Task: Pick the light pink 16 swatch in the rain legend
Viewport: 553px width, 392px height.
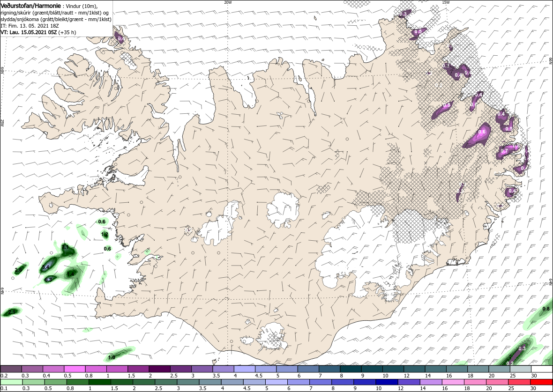Action: click(453, 382)
